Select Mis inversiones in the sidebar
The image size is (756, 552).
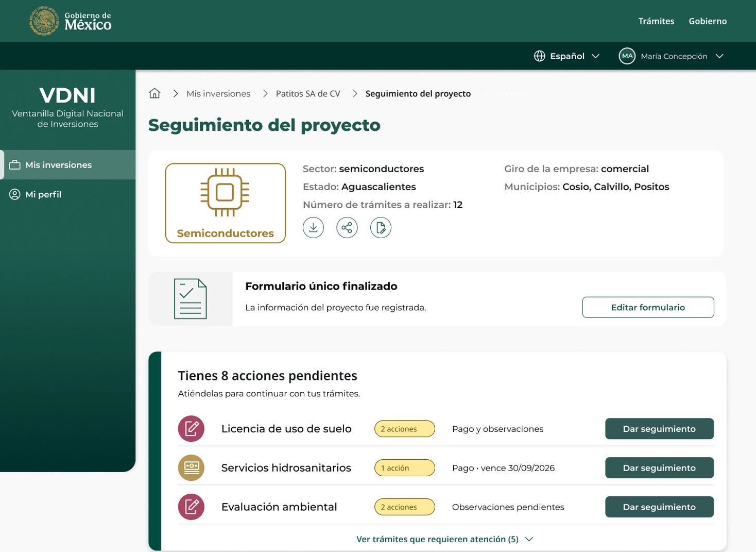[x=68, y=165]
